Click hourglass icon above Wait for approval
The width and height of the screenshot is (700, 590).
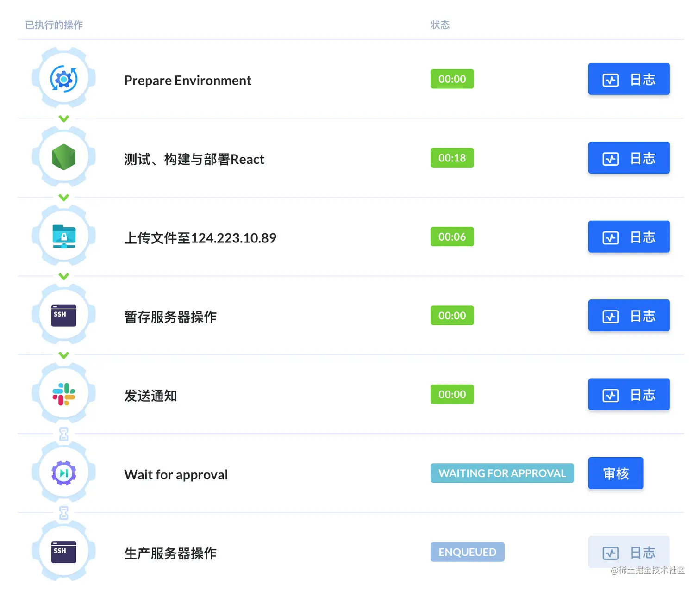(64, 434)
